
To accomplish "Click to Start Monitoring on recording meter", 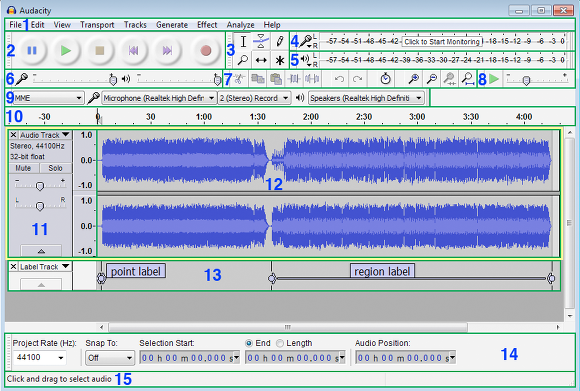I will [x=442, y=41].
